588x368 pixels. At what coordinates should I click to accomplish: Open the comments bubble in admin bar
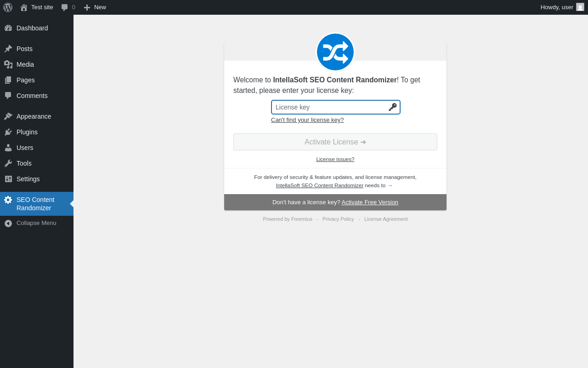pos(65,7)
